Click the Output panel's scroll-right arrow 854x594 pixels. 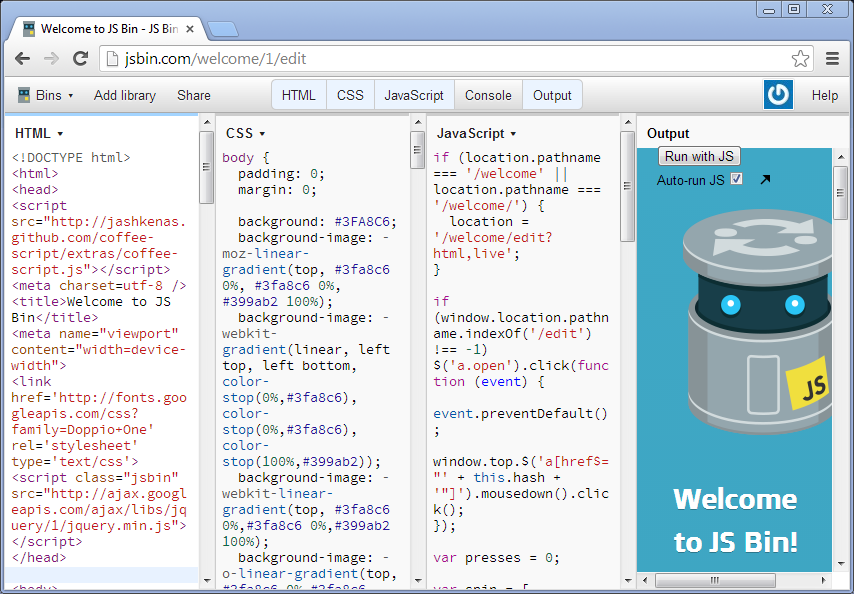click(x=824, y=580)
